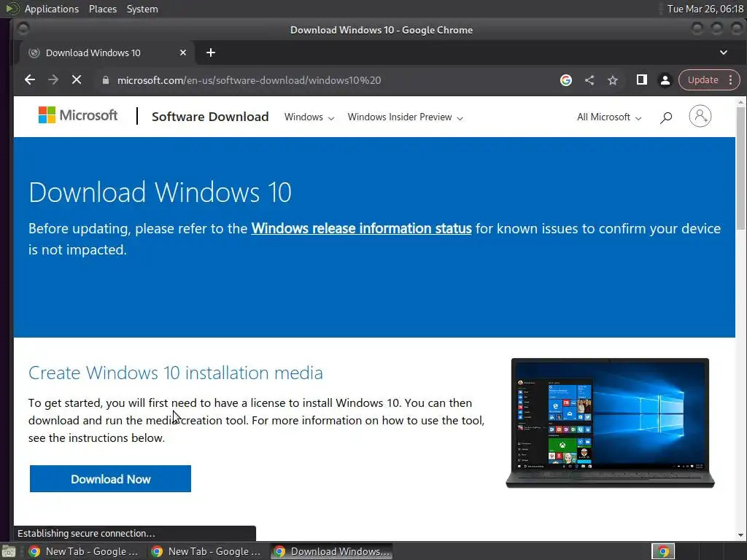Open the Applications menu
Viewport: 747px width, 560px height.
click(52, 9)
